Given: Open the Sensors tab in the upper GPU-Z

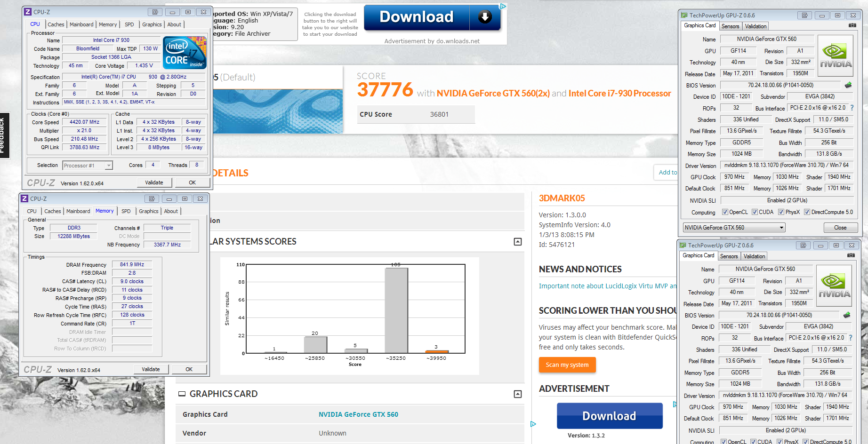Looking at the screenshot, I should [x=730, y=26].
